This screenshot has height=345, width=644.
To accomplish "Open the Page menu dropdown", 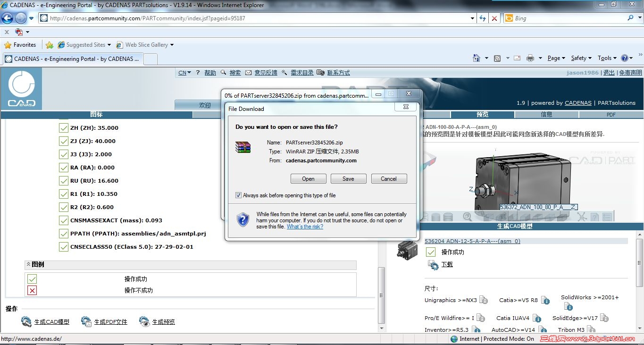I will [556, 58].
